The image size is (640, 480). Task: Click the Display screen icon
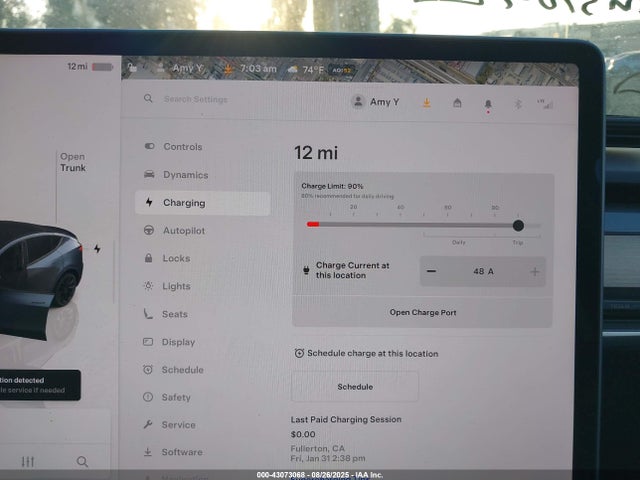coord(148,342)
